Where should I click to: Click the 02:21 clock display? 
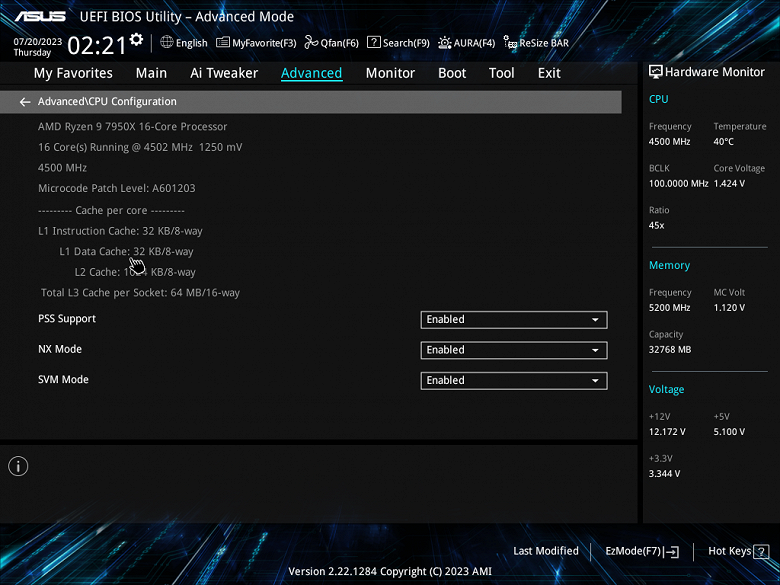click(97, 46)
